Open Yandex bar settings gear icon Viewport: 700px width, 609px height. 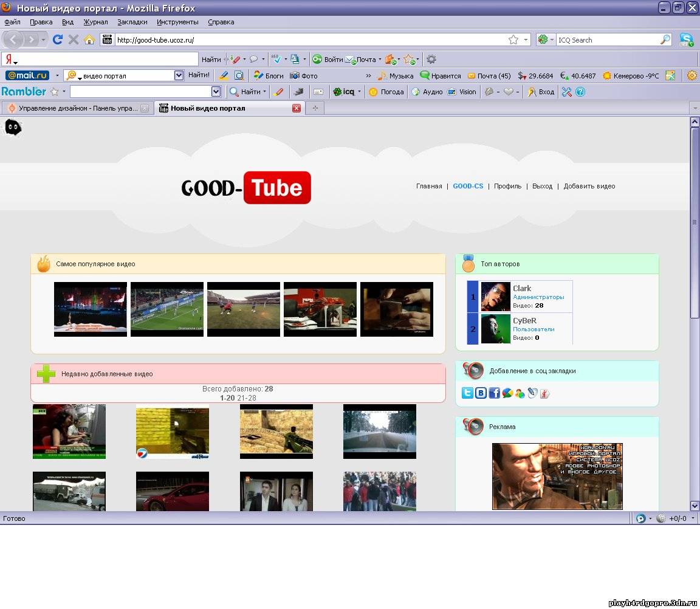431,59
